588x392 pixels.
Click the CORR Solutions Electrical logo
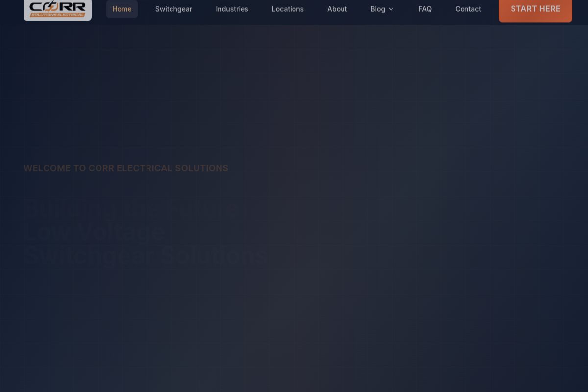(x=57, y=9)
